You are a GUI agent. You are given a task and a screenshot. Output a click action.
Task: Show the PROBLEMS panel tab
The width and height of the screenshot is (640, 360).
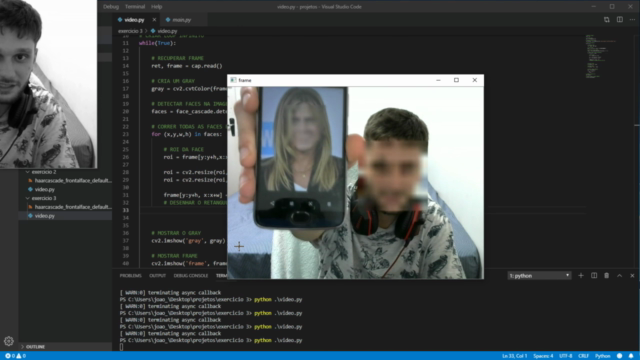(x=131, y=276)
